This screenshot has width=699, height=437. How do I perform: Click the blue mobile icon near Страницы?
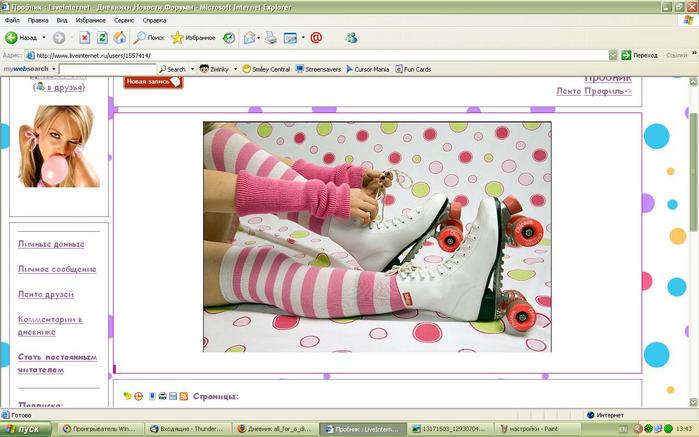(x=152, y=396)
